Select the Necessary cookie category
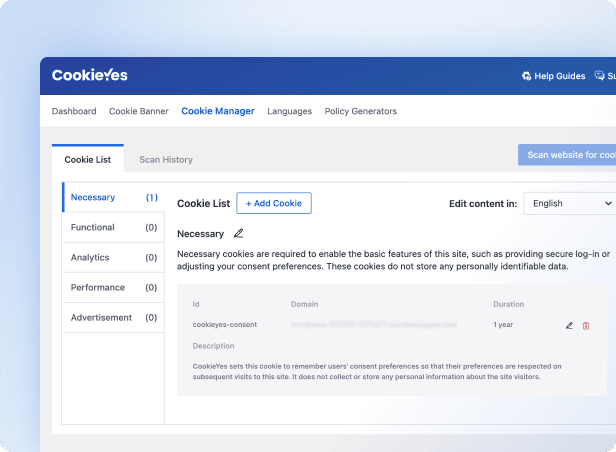This screenshot has height=452, width=616. pos(114,197)
